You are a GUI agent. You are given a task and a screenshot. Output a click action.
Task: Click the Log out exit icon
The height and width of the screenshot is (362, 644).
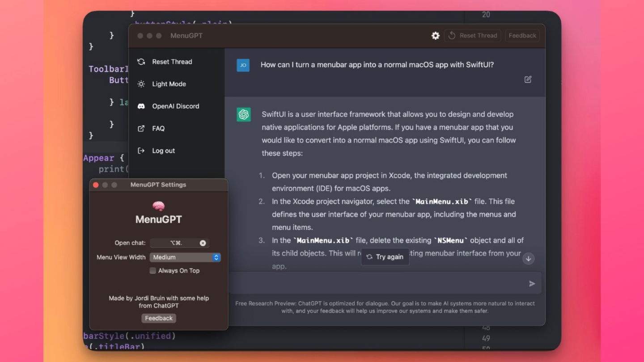pyautogui.click(x=140, y=151)
